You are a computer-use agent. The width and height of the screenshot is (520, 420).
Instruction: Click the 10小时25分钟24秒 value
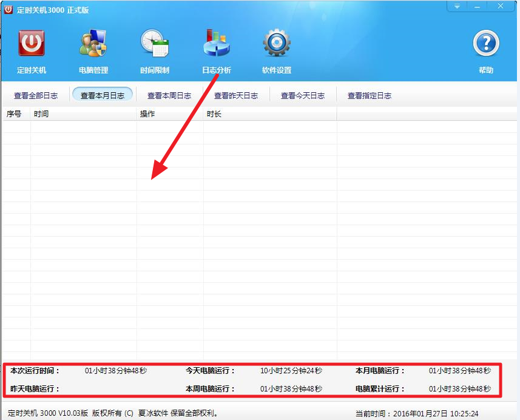coord(291,371)
